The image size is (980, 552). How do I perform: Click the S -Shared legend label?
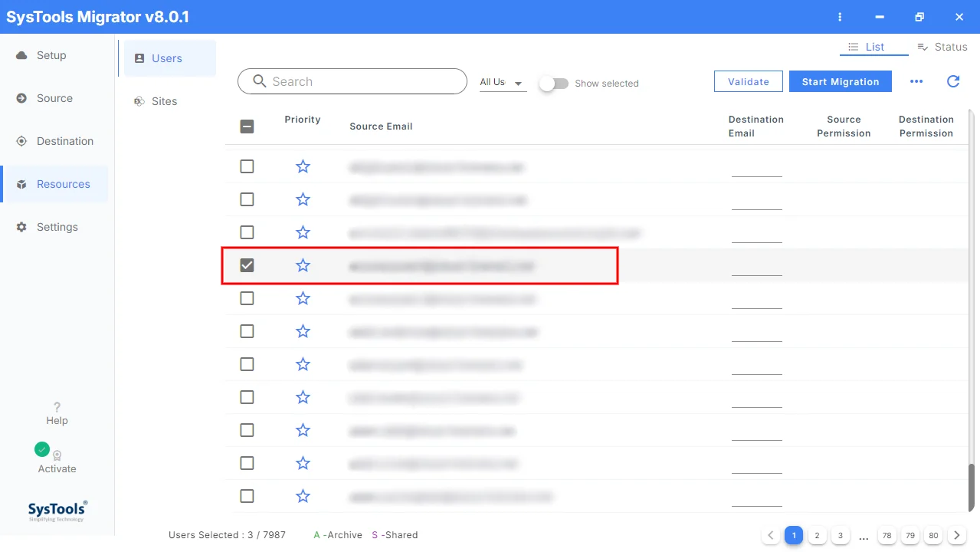pyautogui.click(x=395, y=535)
